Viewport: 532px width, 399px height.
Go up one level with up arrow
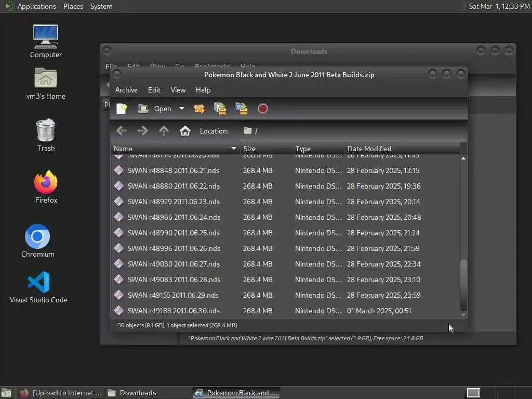point(164,130)
